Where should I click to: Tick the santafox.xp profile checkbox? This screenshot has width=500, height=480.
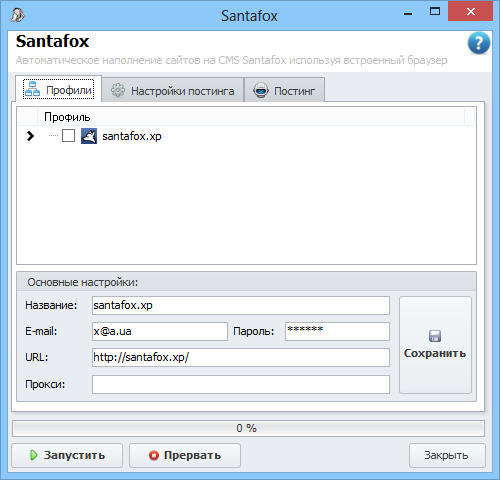68,136
